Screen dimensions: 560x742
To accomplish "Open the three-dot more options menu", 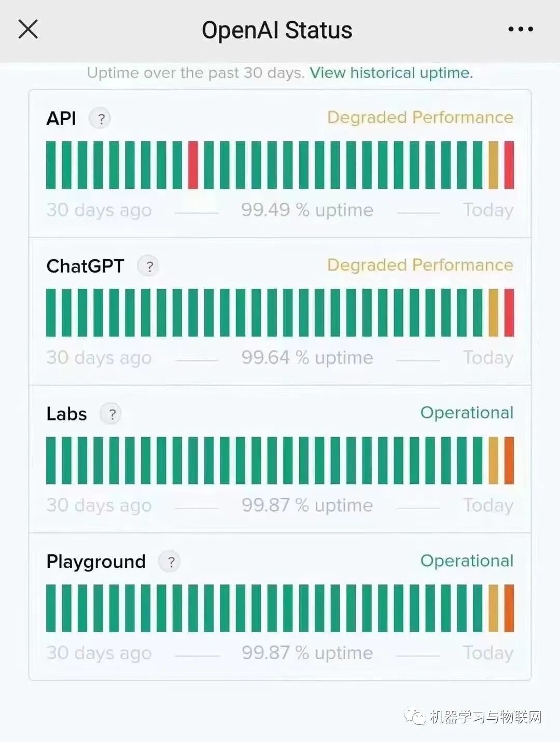I will click(521, 30).
